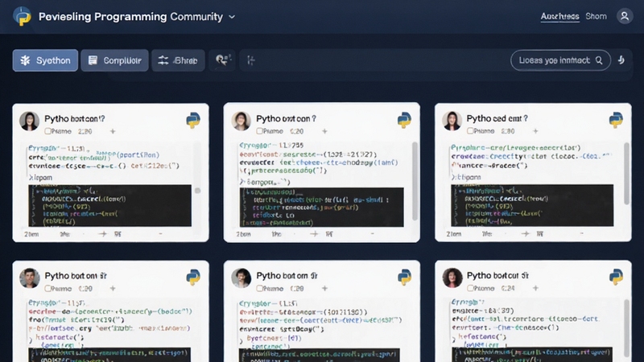Open the Pytho bort cut post title
644x362 pixels.
tap(497, 275)
